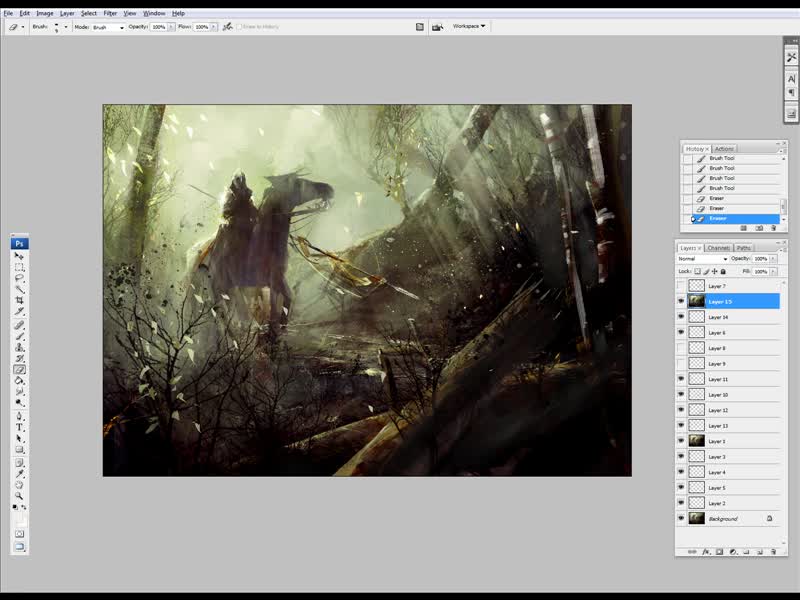
Task: Select the Brush tool in toolbox
Action: click(x=19, y=336)
